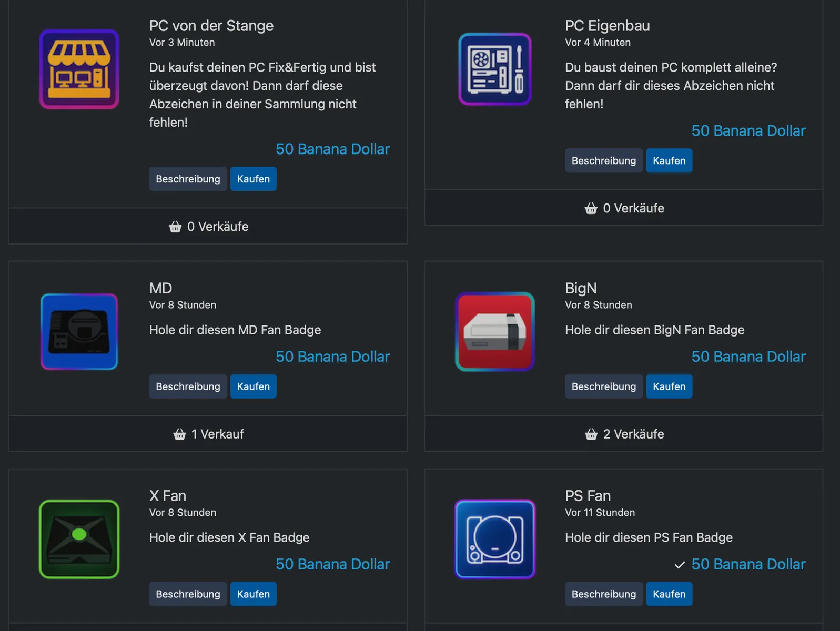Click the PC von der Stange shop badge icon
The height and width of the screenshot is (631, 840).
click(79, 69)
